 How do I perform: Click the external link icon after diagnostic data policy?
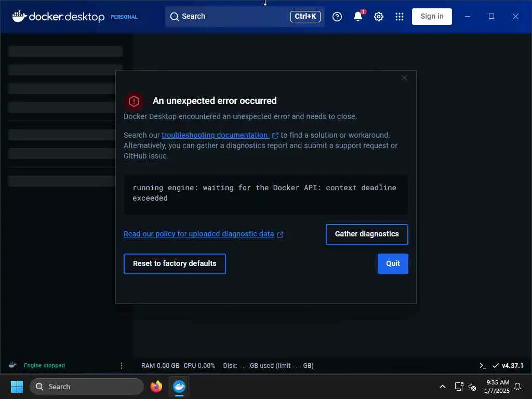point(280,234)
